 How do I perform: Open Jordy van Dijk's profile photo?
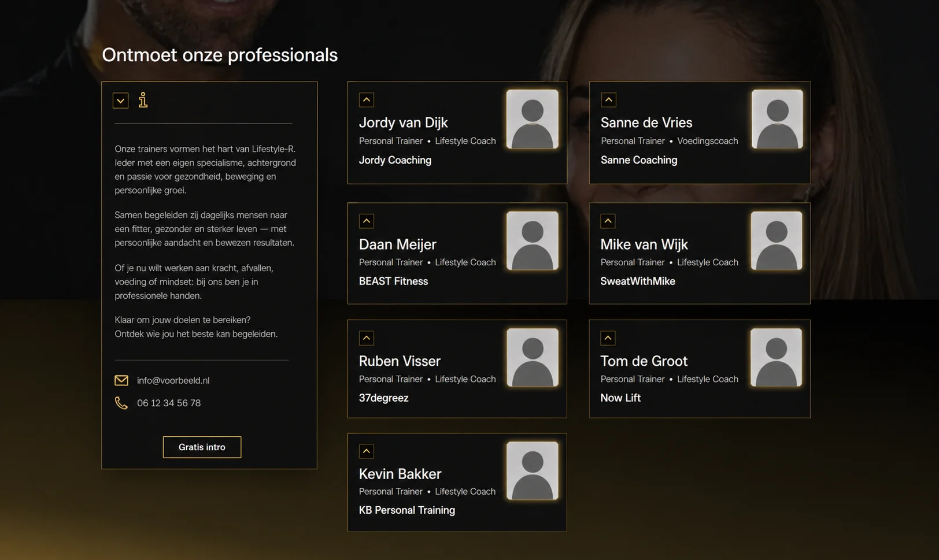tap(533, 119)
